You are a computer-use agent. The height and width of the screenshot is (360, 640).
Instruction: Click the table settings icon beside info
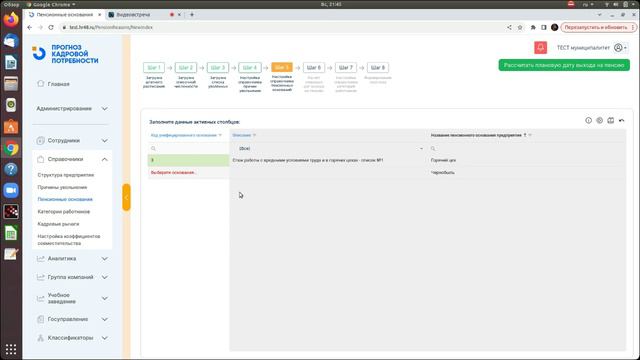[599, 120]
